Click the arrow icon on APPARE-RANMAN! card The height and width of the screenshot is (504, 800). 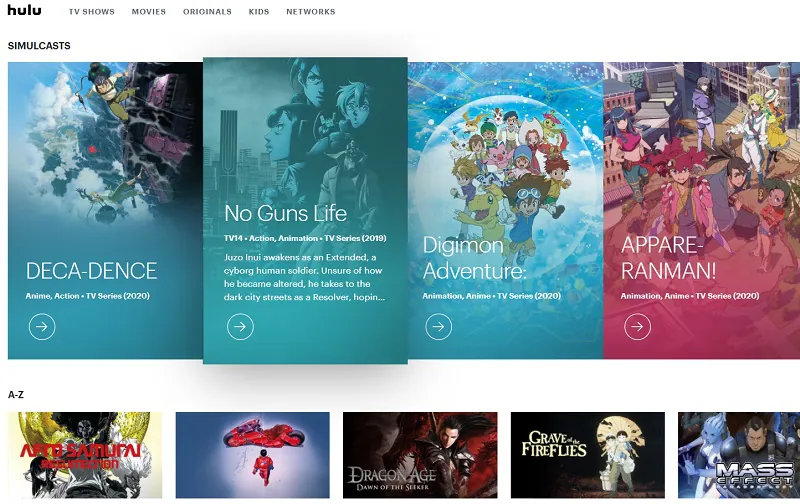click(637, 326)
